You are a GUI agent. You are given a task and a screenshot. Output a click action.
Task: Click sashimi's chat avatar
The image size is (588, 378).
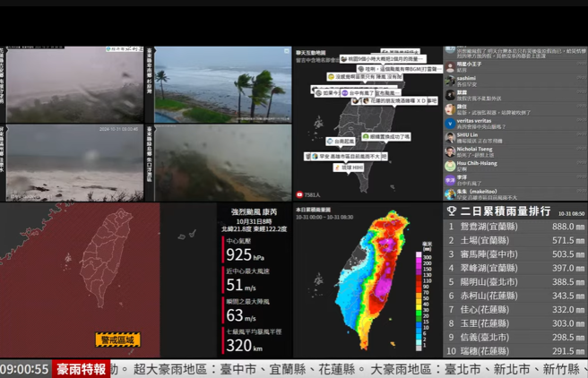tap(450, 81)
